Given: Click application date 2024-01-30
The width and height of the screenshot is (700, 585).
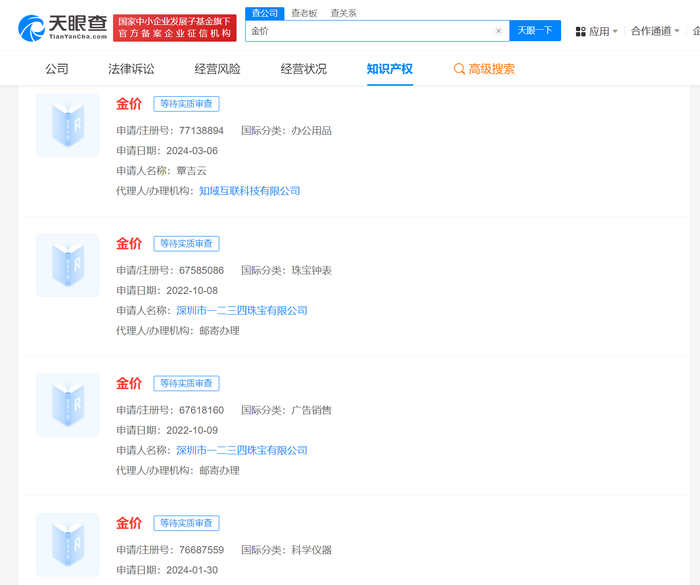Looking at the screenshot, I should 192,570.
